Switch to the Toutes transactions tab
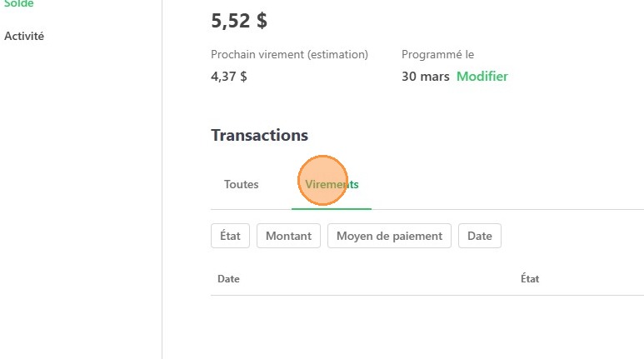 tap(241, 184)
